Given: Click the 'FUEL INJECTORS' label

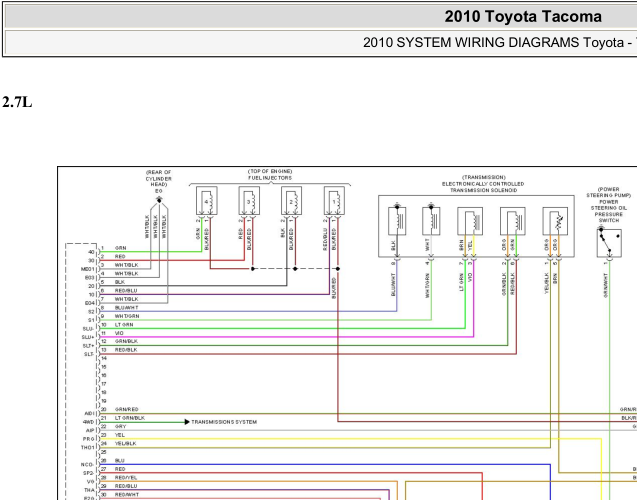Looking at the screenshot, I should [x=270, y=178].
